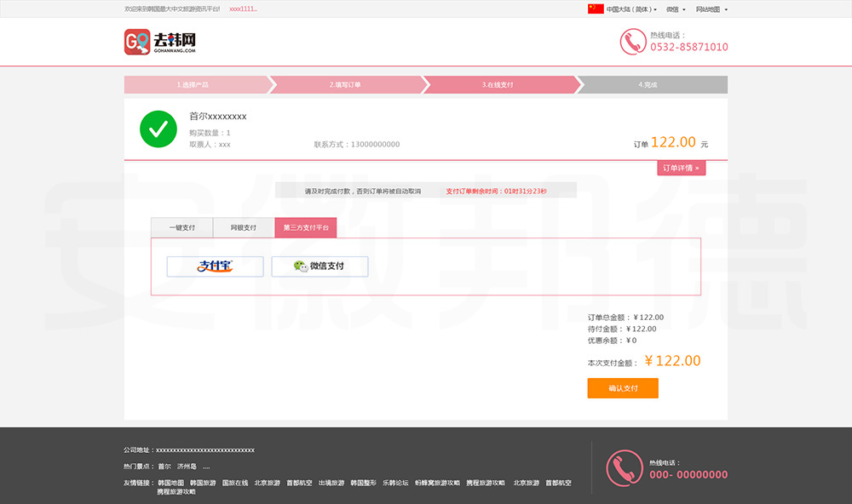
Task: Click the China flag icon
Action: [x=596, y=9]
